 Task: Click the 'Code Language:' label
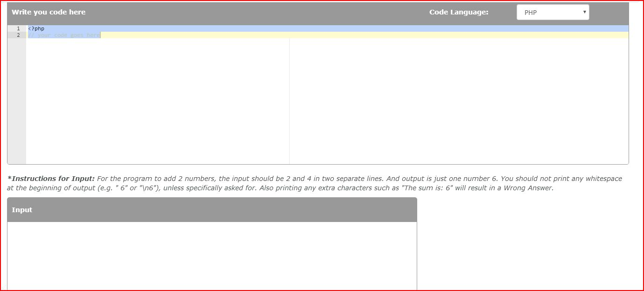[459, 12]
